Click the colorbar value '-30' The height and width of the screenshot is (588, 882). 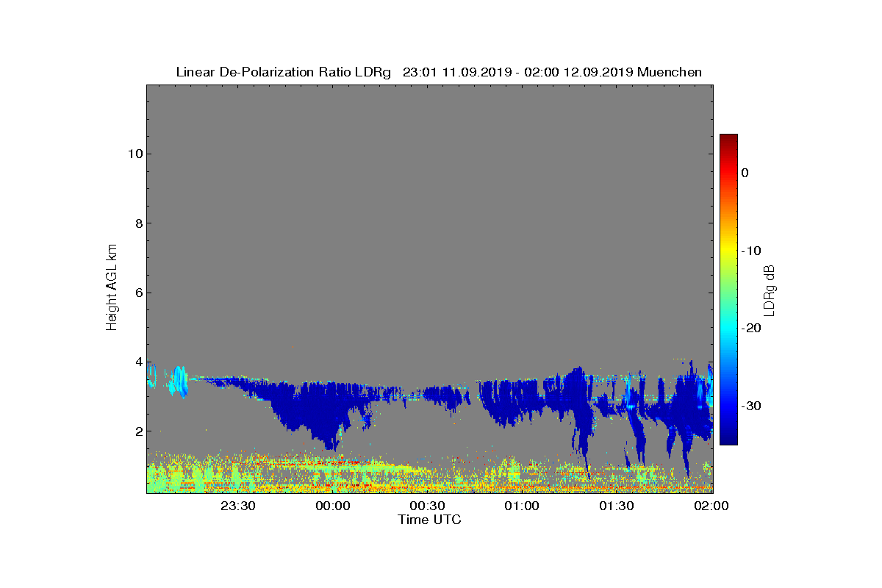point(750,406)
